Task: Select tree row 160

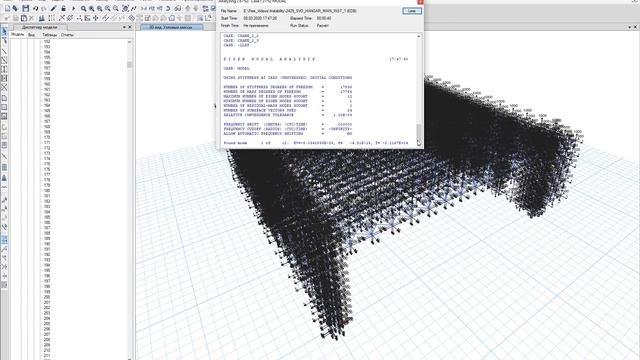Action: (47, 84)
